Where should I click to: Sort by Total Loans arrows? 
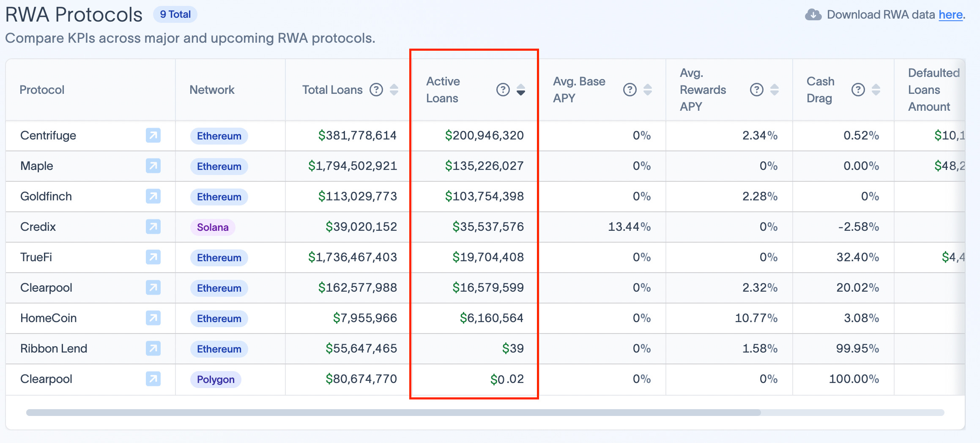pos(394,90)
